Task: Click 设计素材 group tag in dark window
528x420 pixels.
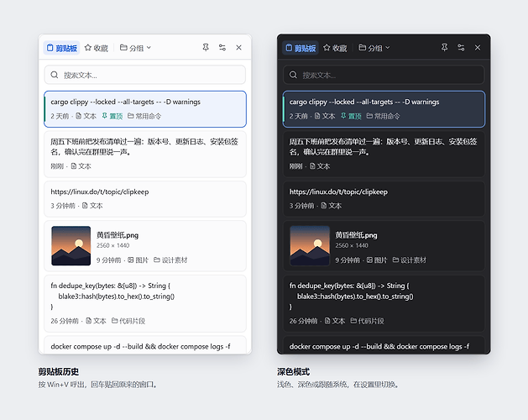Action: [x=409, y=260]
